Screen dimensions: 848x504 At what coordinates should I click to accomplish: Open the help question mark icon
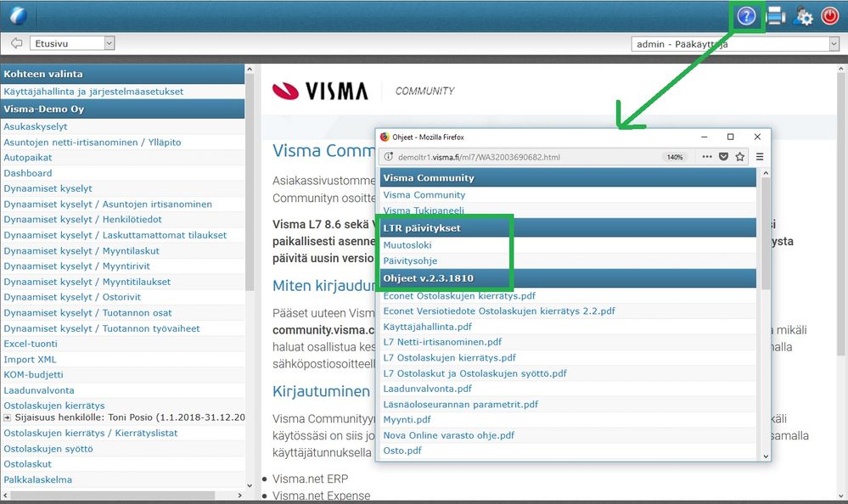746,16
